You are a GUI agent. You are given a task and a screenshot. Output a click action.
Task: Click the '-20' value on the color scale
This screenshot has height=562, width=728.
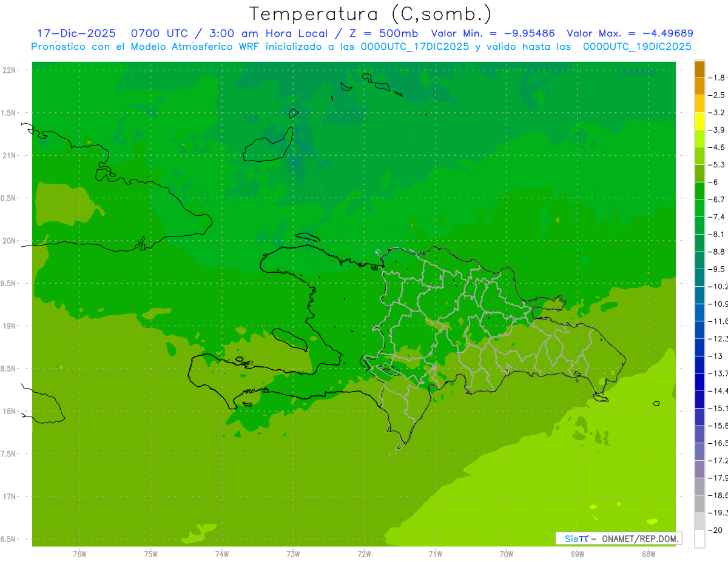click(714, 530)
